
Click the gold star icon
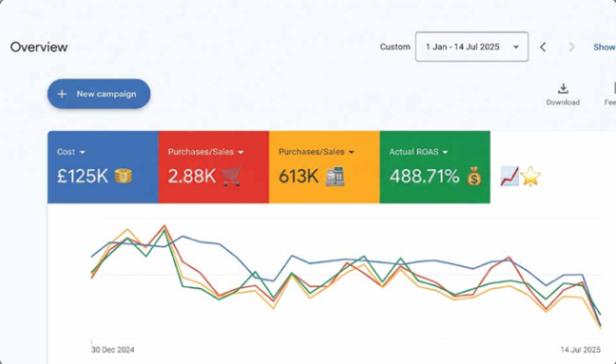[x=530, y=177]
